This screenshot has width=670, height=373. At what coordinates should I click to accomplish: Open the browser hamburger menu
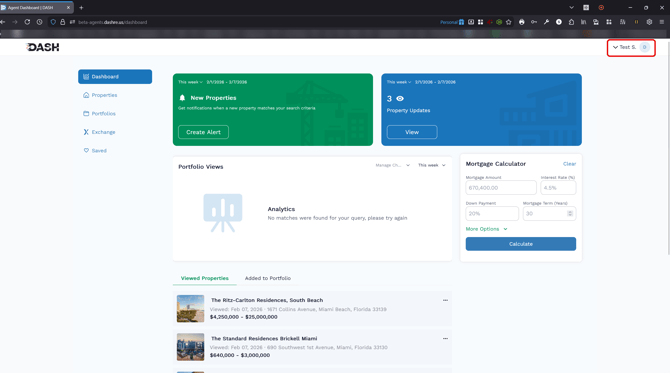(x=661, y=22)
